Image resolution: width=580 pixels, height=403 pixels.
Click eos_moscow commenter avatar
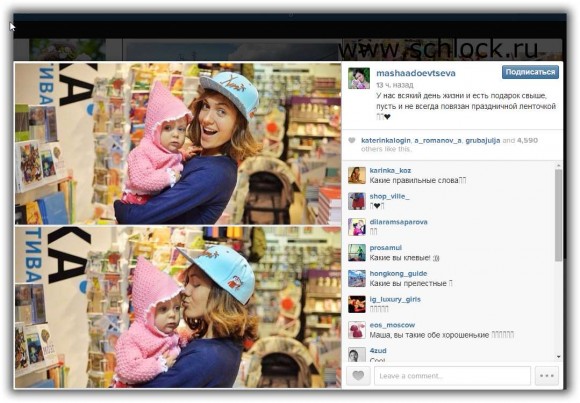(357, 330)
